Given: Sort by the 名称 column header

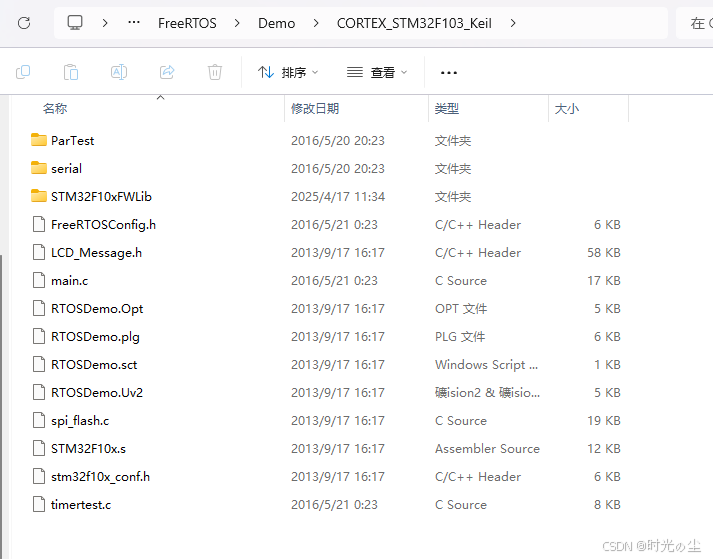Looking at the screenshot, I should pos(55,109).
